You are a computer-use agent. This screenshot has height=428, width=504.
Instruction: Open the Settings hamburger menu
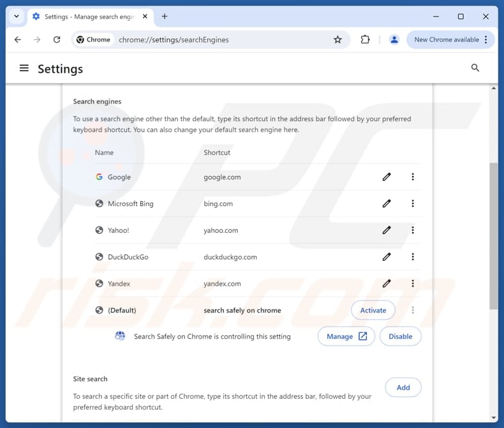pos(24,68)
